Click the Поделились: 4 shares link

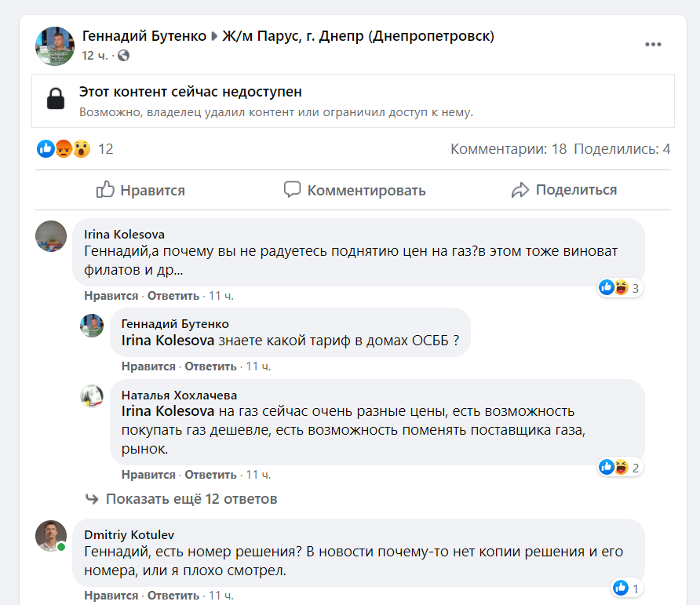[622, 148]
